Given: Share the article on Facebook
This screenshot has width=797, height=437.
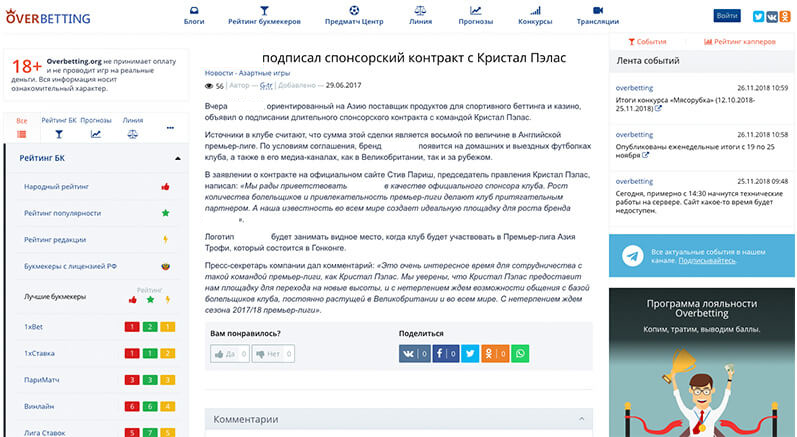Looking at the screenshot, I should [446, 354].
